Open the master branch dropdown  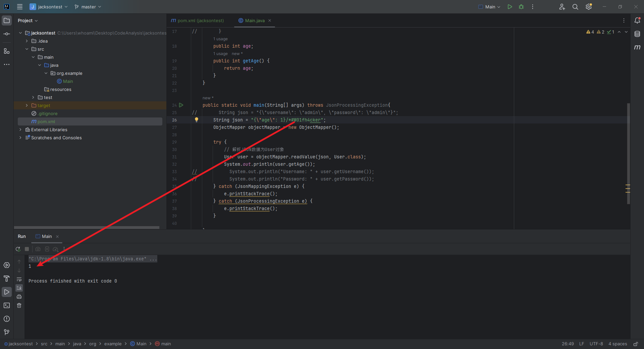[x=88, y=7]
